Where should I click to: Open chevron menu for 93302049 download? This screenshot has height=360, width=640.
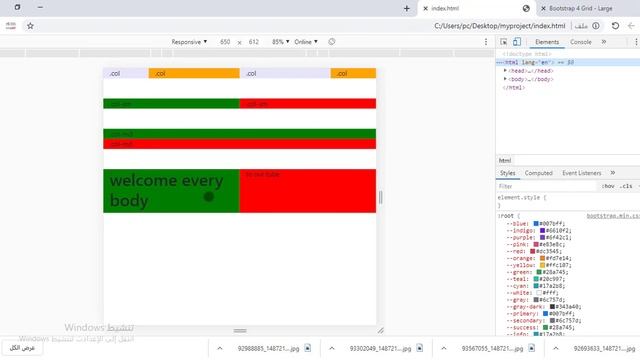coord(332,349)
